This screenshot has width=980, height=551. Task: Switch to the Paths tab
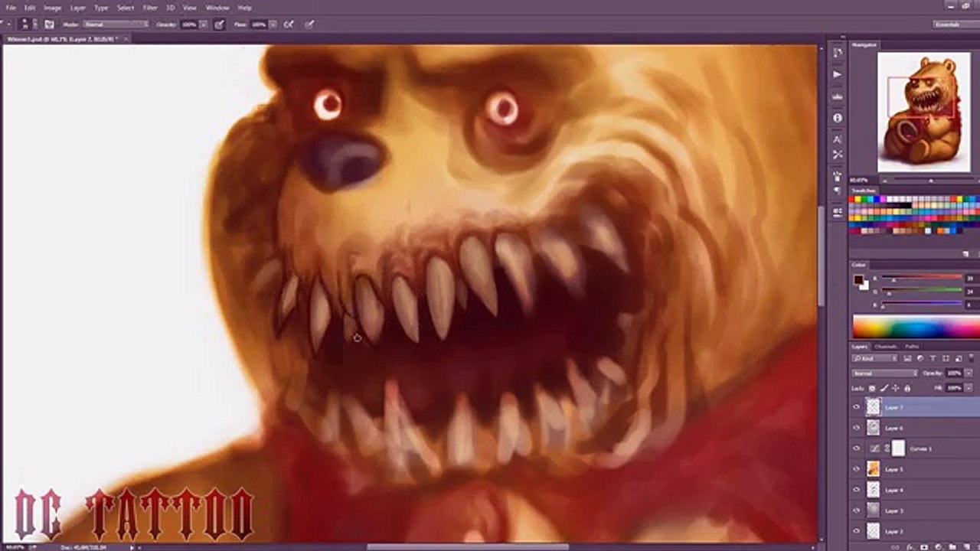(912, 347)
